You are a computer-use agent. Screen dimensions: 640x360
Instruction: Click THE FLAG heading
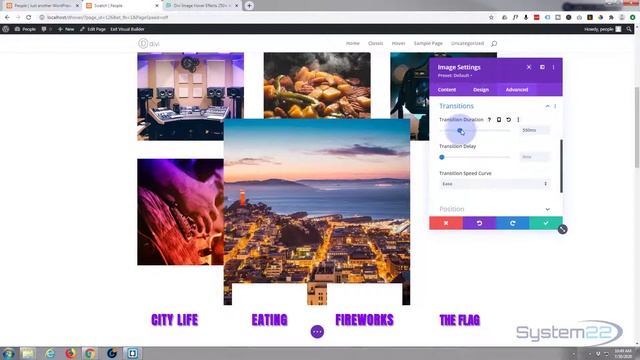click(x=460, y=320)
